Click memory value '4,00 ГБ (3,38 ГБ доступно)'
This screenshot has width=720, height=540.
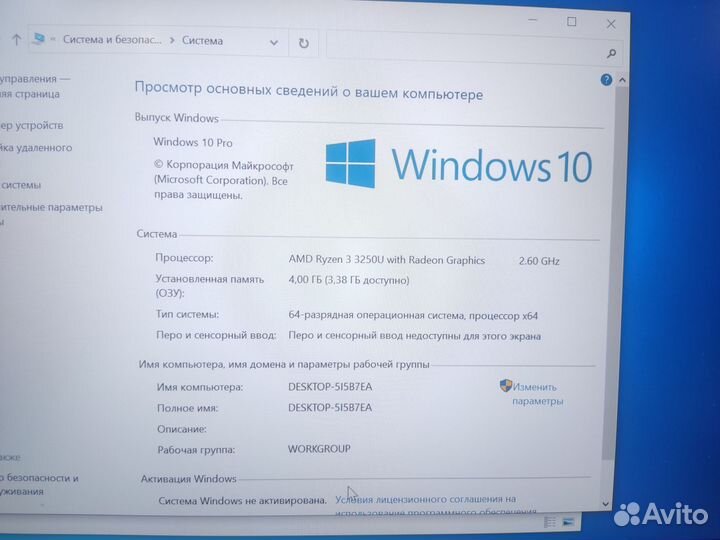pyautogui.click(x=349, y=280)
